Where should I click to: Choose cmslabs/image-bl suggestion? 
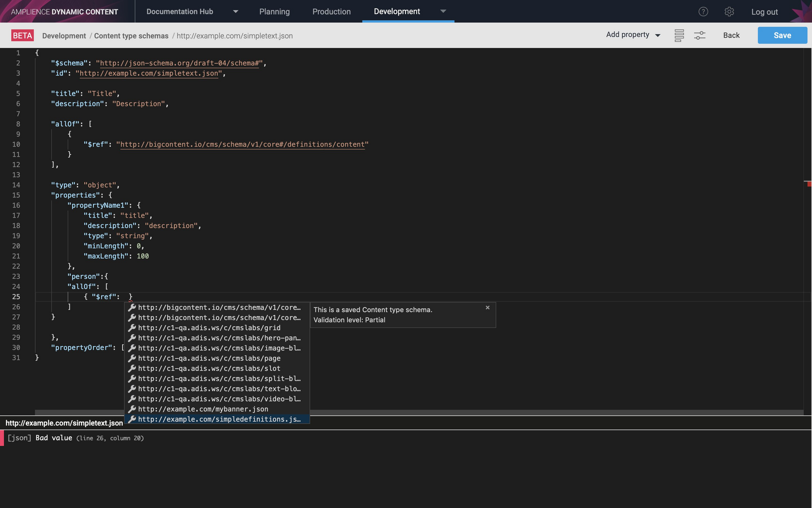(x=217, y=348)
